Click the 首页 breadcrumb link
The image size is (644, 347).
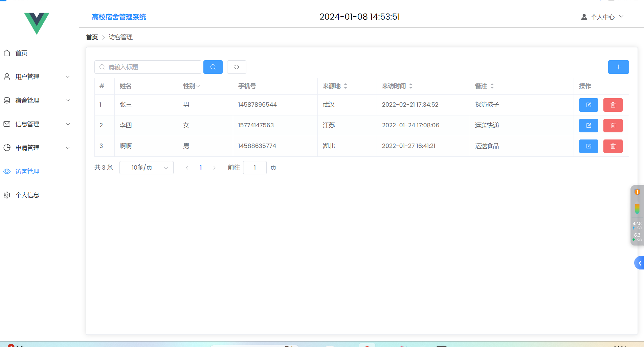[92, 37]
